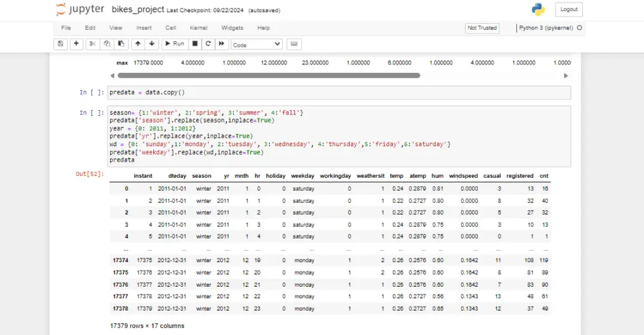This screenshot has height=335, width=644.
Task: Paste cells below icon
Action: click(121, 44)
